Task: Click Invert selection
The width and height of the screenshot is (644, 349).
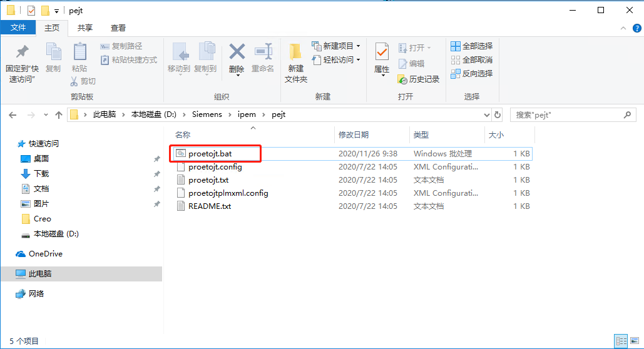Action: (x=471, y=74)
